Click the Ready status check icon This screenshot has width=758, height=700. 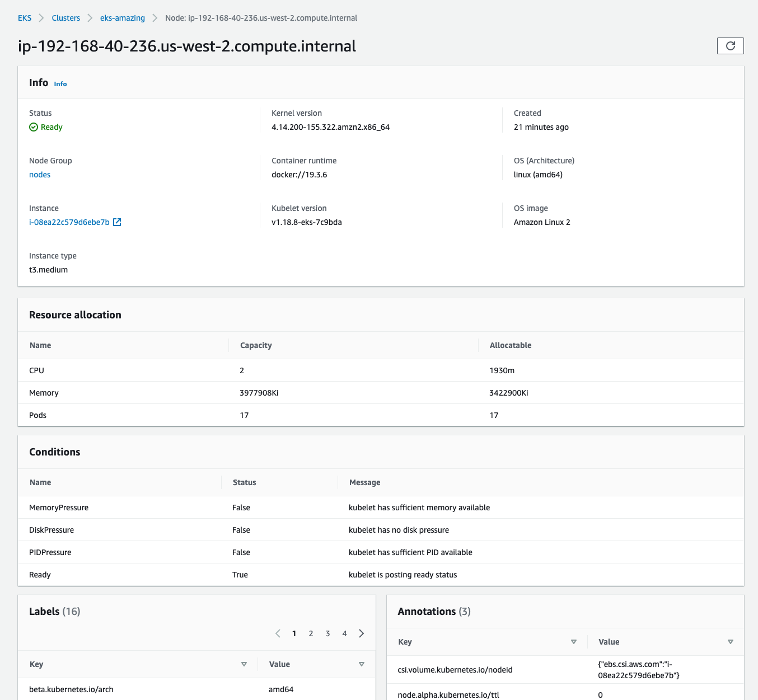34,127
